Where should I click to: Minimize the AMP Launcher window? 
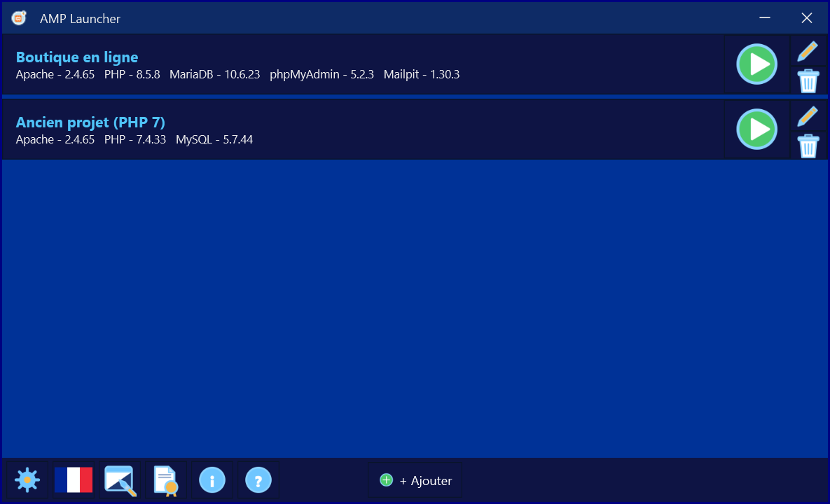coord(765,18)
